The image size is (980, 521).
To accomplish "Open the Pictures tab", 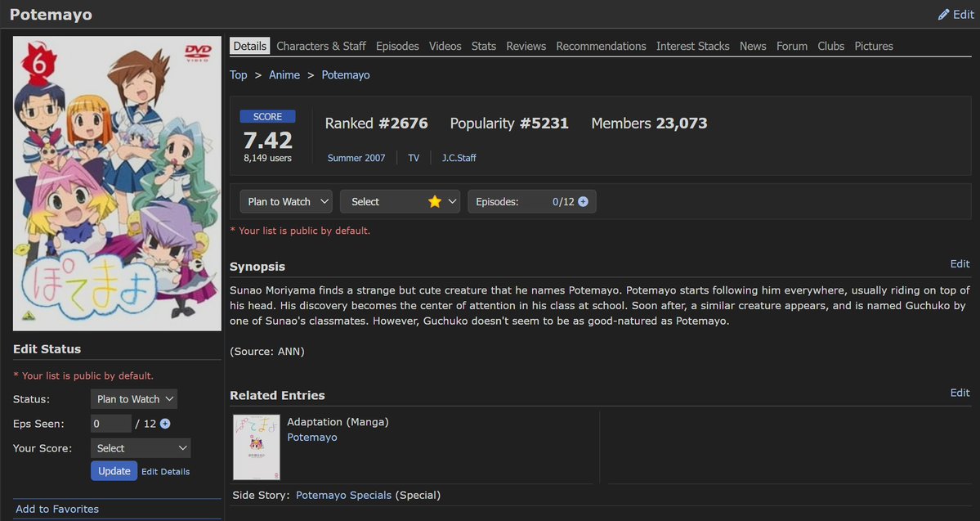I will (874, 46).
